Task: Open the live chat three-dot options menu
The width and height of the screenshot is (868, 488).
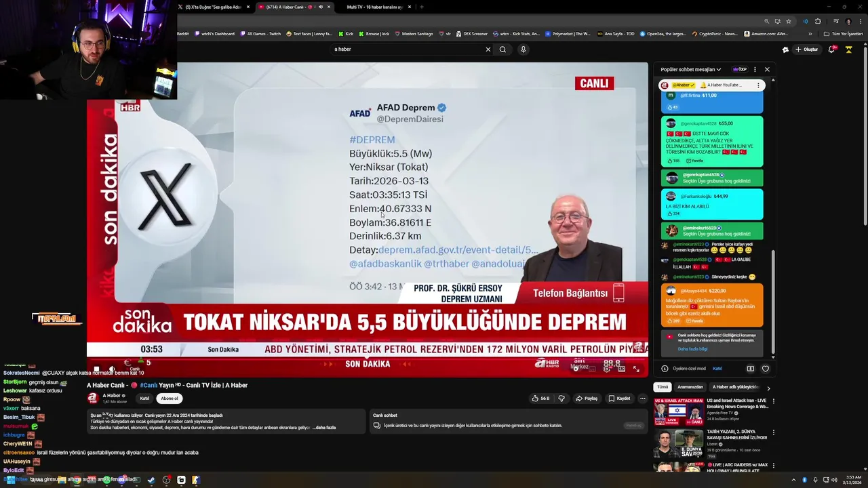Action: (x=755, y=69)
